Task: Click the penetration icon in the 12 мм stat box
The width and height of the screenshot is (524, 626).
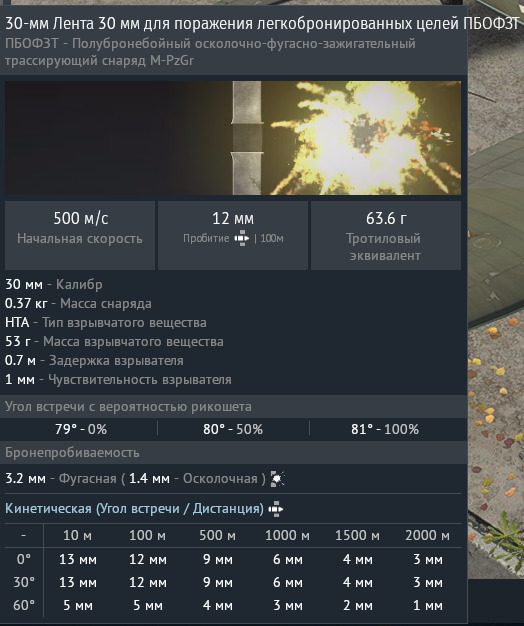Action: coord(242,238)
